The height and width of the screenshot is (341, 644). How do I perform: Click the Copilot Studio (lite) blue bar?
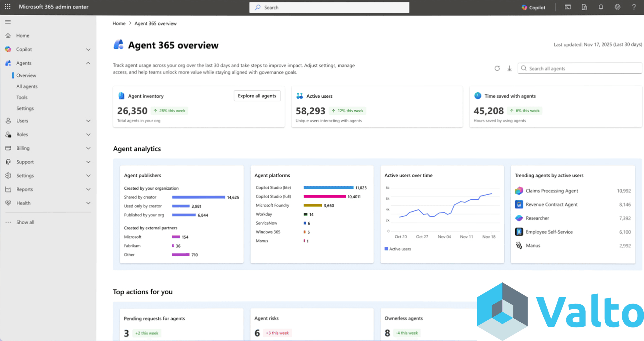328,187
